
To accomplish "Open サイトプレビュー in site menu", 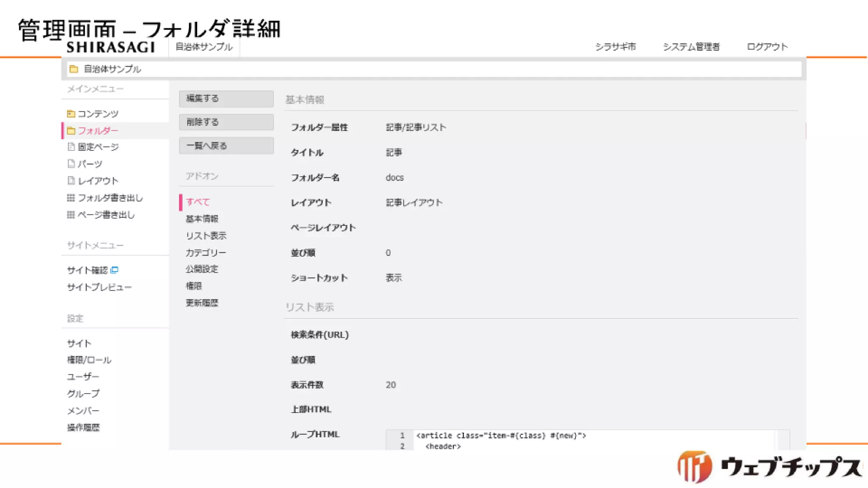I will tap(99, 287).
